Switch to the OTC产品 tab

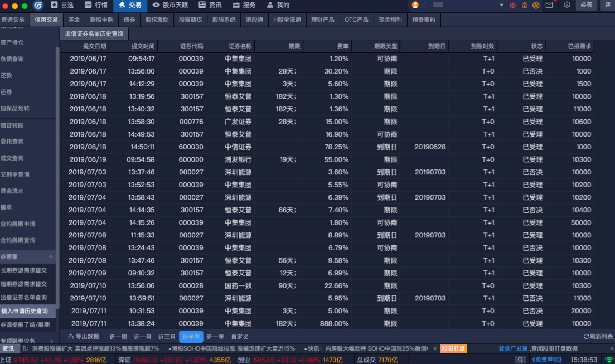click(x=356, y=20)
